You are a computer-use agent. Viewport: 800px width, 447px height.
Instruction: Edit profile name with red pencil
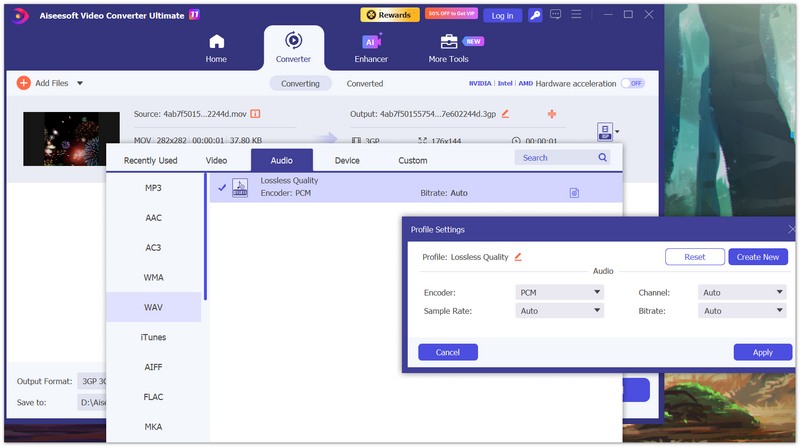pos(518,257)
